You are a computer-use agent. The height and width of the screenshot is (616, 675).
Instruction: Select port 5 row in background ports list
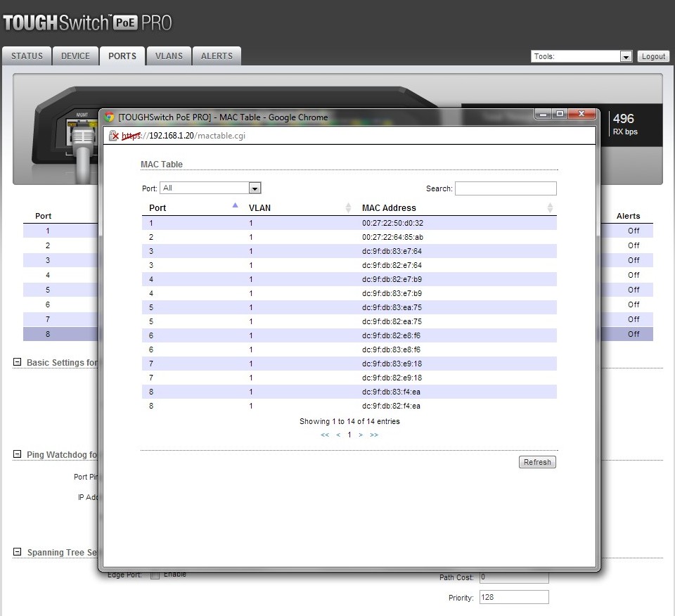point(60,290)
